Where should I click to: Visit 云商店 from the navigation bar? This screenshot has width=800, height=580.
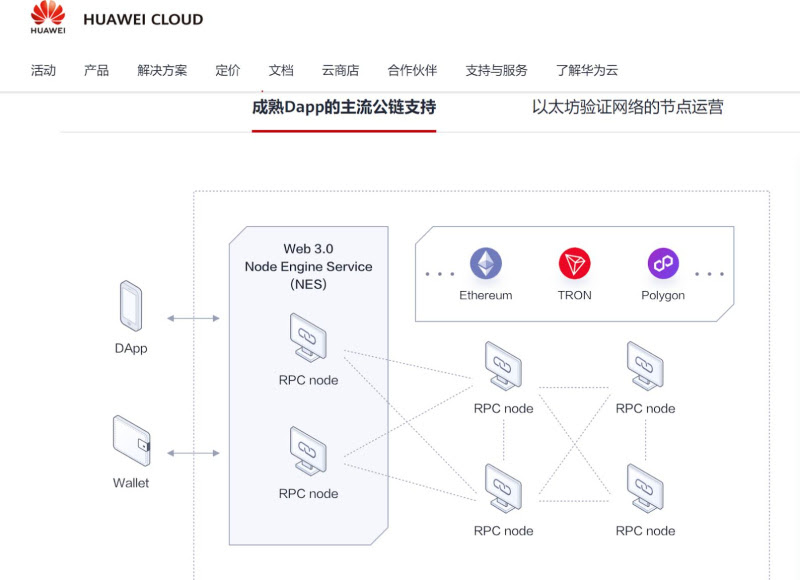pyautogui.click(x=340, y=70)
